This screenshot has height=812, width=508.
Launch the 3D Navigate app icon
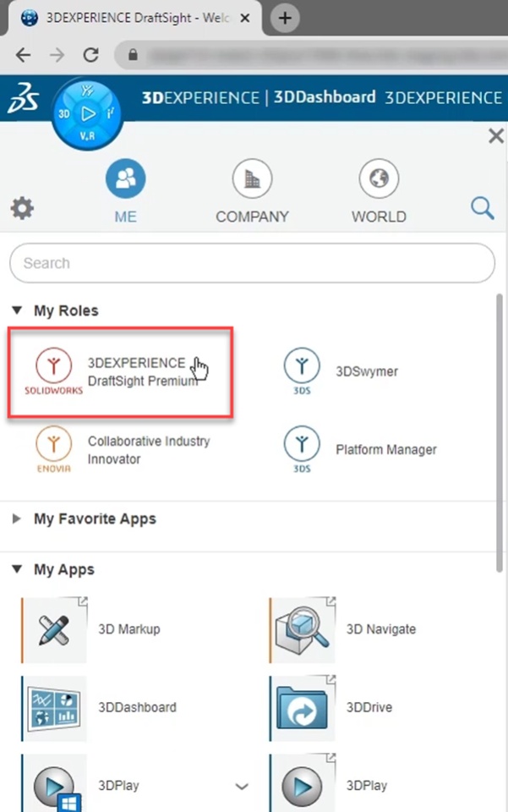click(x=302, y=629)
